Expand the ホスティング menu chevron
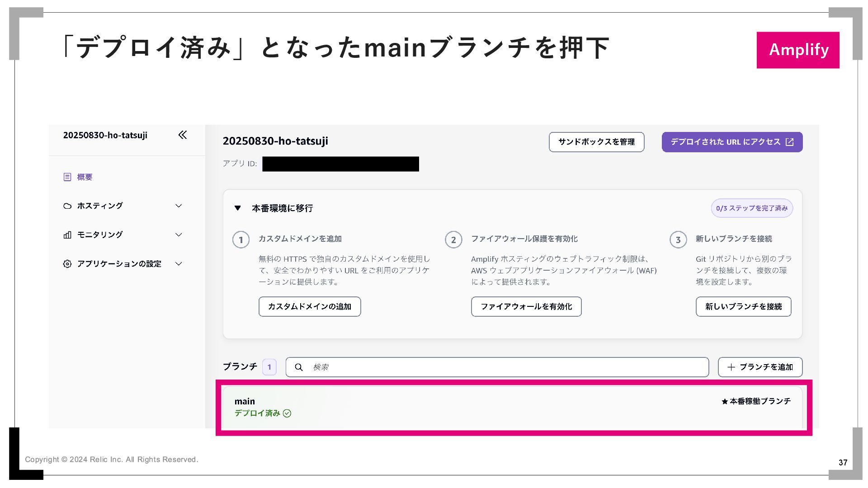The width and height of the screenshot is (868, 488). [x=179, y=206]
